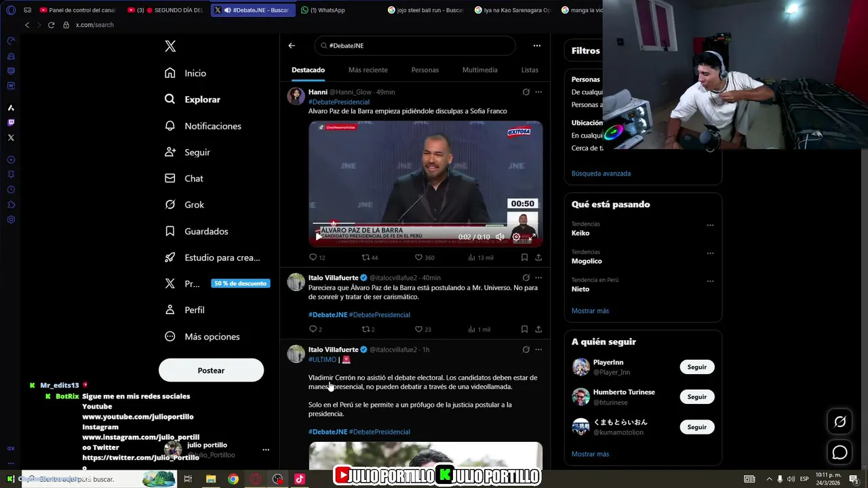Open Más opciones in the X sidebar
This screenshot has height=488, width=868.
coord(202,336)
